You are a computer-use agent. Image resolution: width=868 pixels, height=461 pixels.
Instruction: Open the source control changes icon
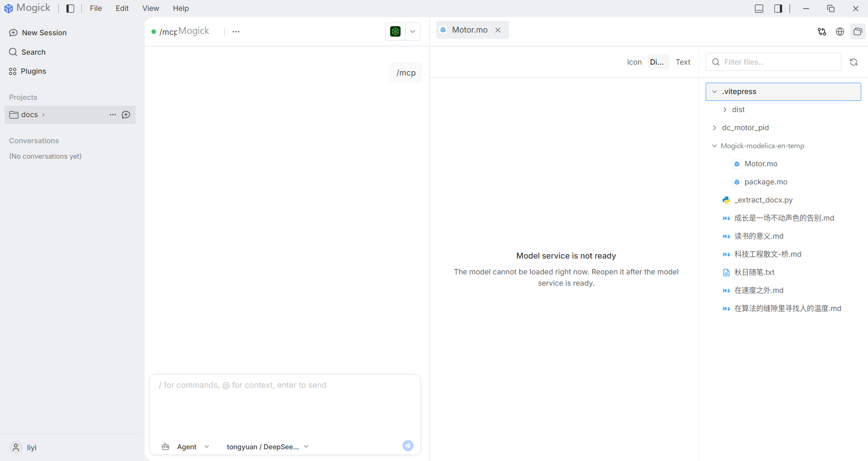(822, 32)
